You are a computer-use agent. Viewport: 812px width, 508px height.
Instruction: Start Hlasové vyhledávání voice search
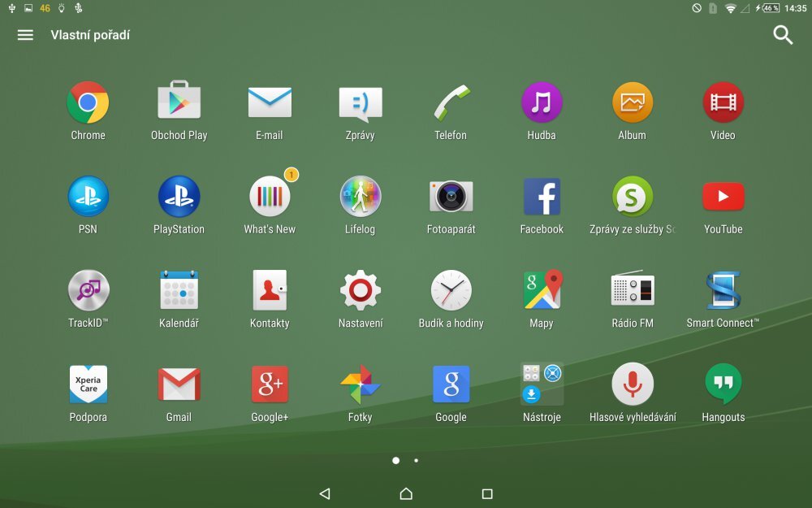point(633,384)
